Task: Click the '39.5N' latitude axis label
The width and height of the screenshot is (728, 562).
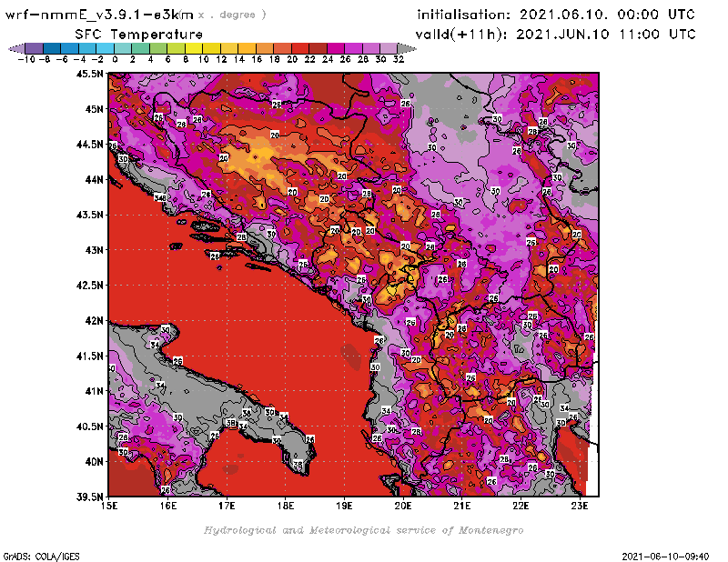Action: [x=89, y=497]
